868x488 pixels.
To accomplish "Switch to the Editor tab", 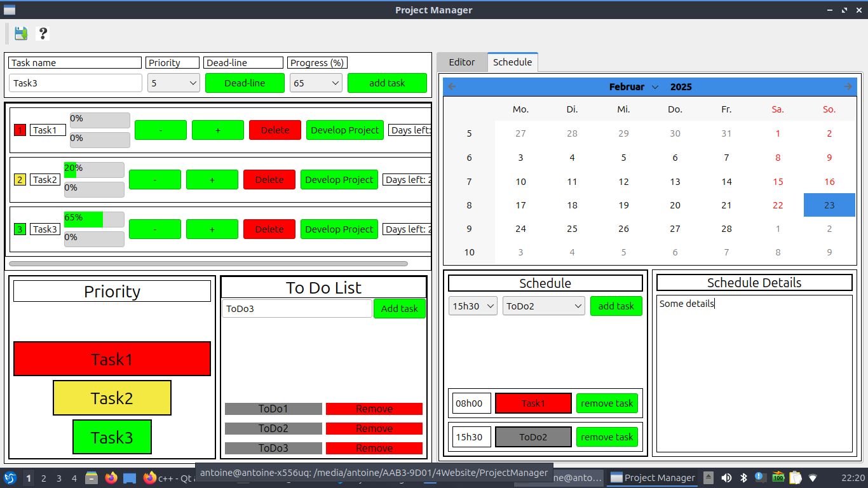I will coord(461,62).
